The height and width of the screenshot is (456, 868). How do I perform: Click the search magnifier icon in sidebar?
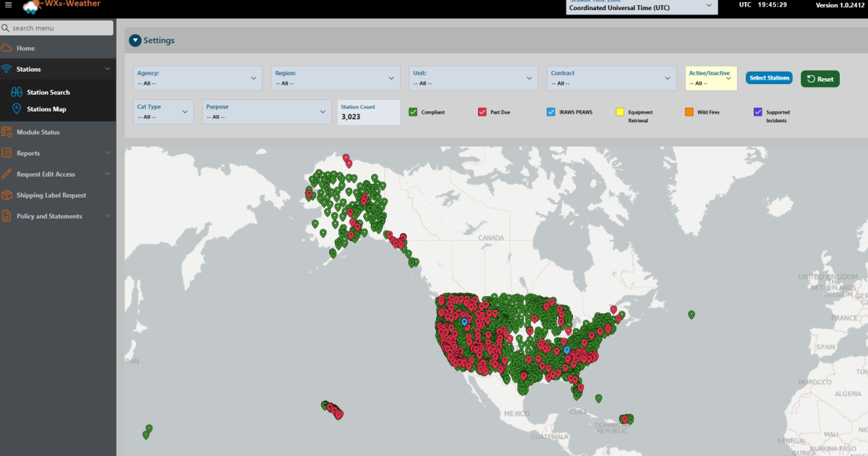(x=6, y=28)
